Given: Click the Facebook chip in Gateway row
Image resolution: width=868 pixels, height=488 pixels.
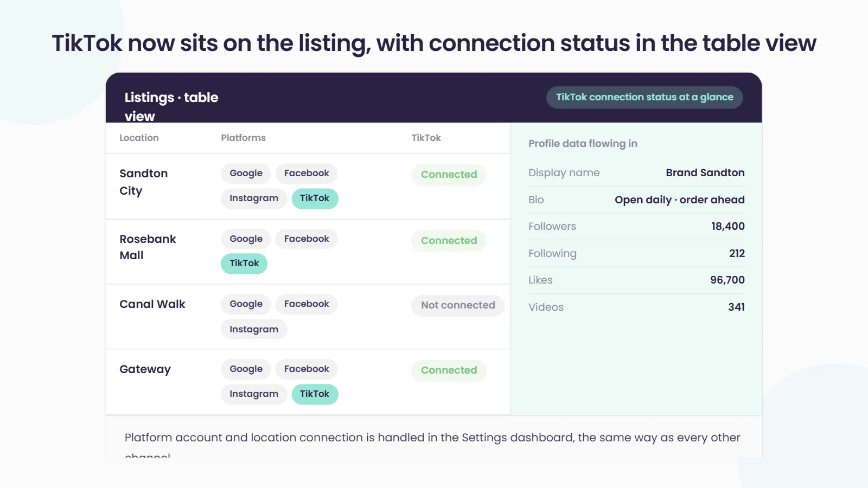Looking at the screenshot, I should 307,369.
